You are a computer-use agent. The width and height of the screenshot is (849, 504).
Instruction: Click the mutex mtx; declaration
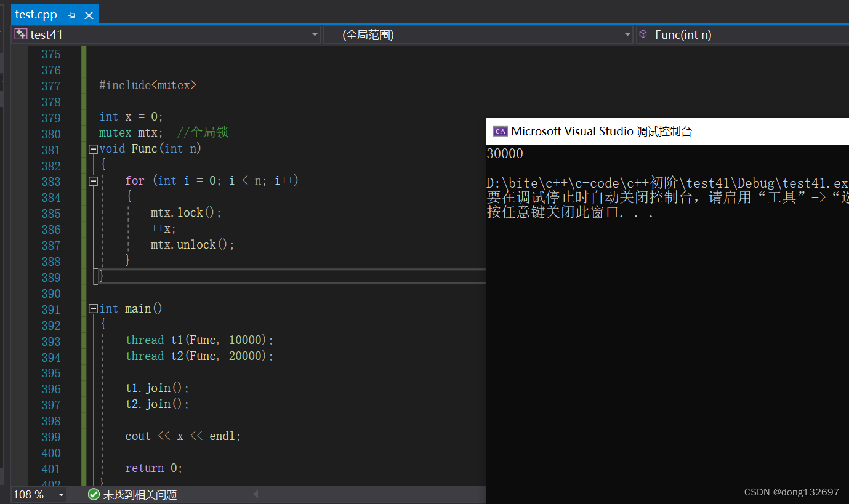[131, 133]
